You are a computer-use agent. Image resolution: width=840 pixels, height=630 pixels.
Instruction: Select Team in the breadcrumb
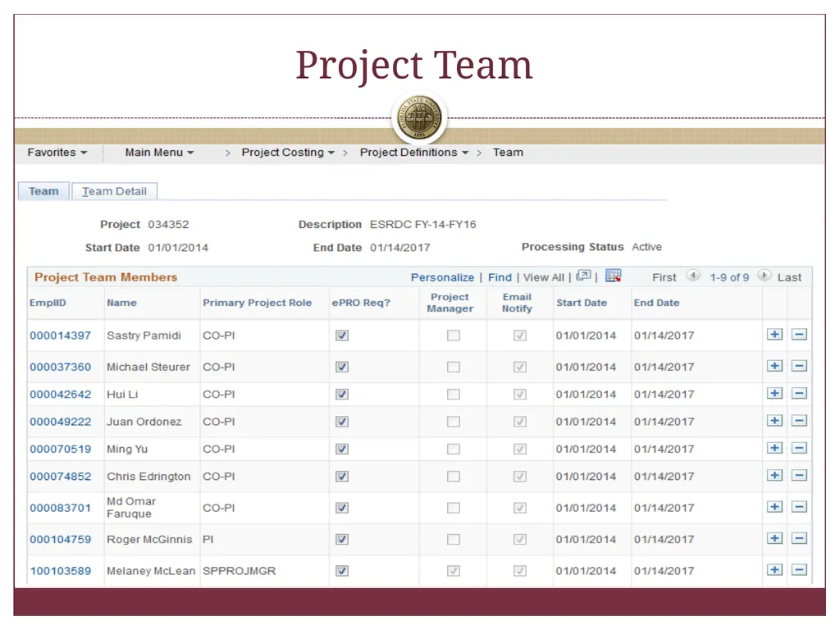point(508,153)
